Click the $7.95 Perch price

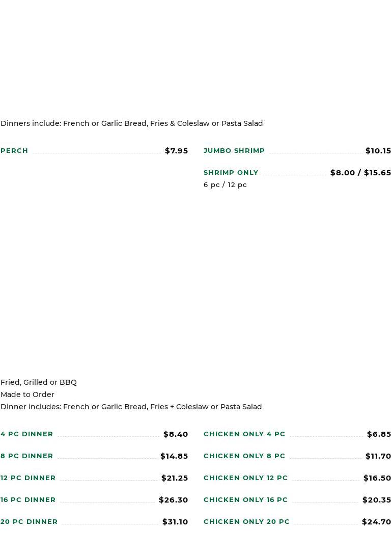(176, 151)
